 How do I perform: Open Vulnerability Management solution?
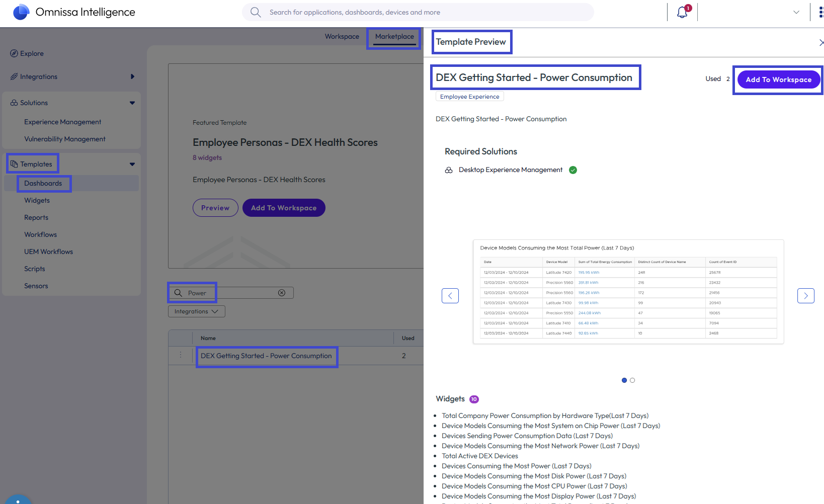tap(65, 139)
